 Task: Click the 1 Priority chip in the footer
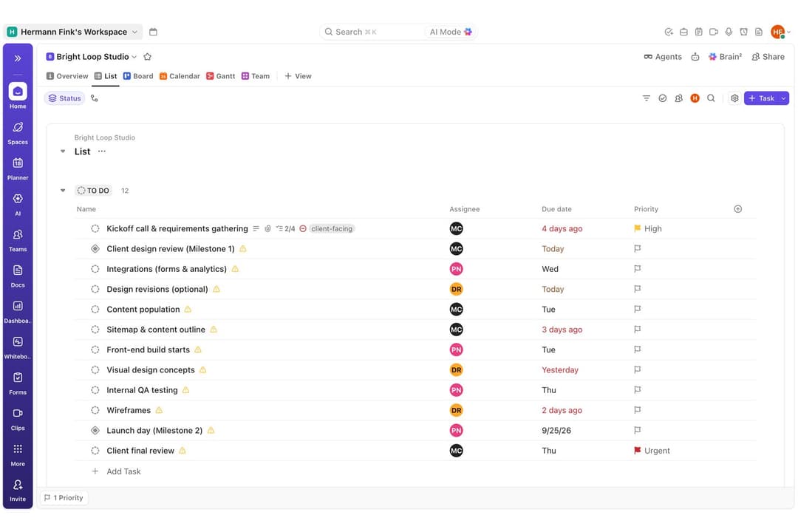coord(64,498)
